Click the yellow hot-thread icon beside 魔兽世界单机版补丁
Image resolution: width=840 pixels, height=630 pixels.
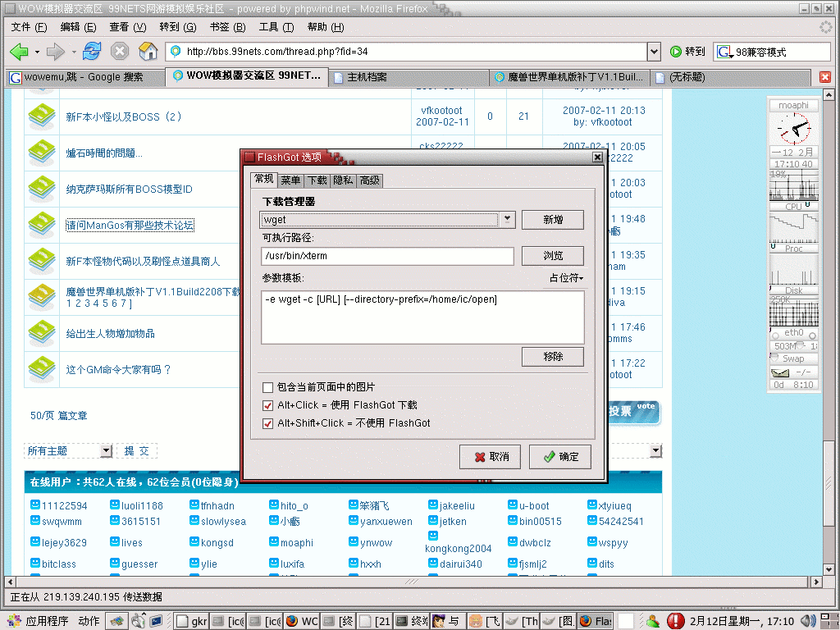click(x=42, y=297)
